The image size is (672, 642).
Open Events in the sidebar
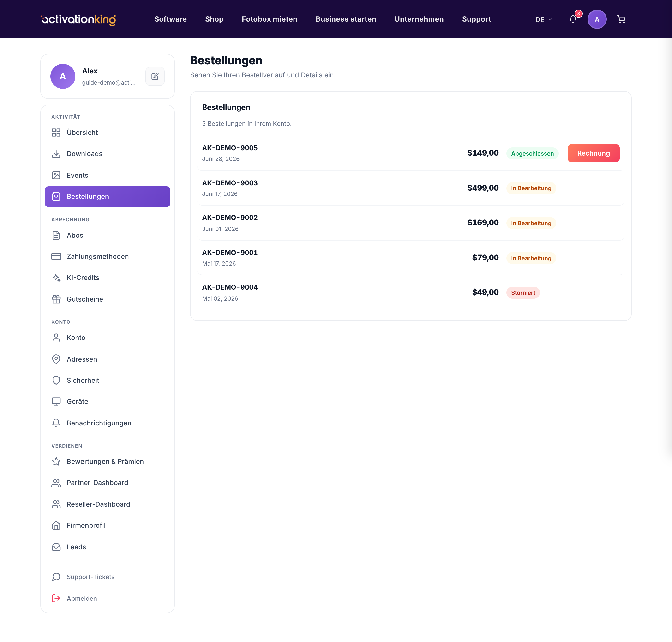point(108,175)
